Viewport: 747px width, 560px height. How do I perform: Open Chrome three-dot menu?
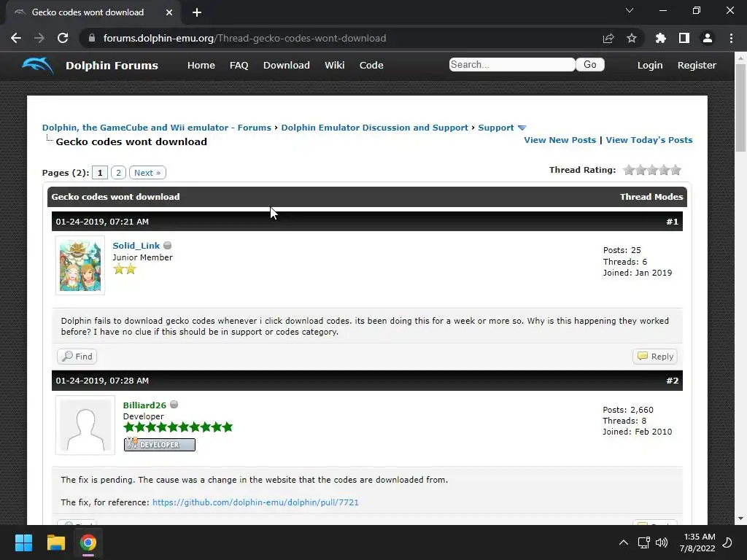point(731,38)
